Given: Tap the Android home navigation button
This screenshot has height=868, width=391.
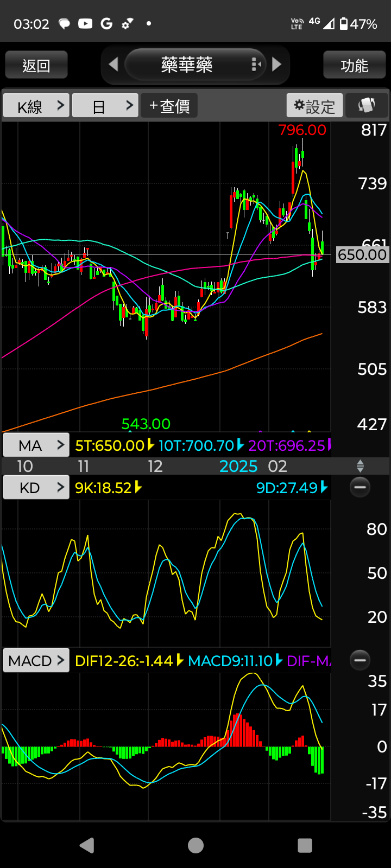Looking at the screenshot, I should coord(195,845).
